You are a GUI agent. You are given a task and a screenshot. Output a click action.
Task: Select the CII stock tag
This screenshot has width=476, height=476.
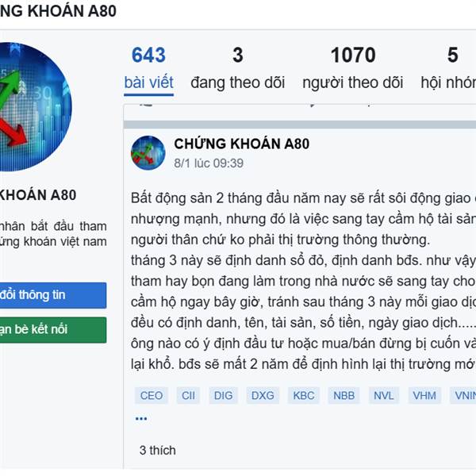click(190, 395)
